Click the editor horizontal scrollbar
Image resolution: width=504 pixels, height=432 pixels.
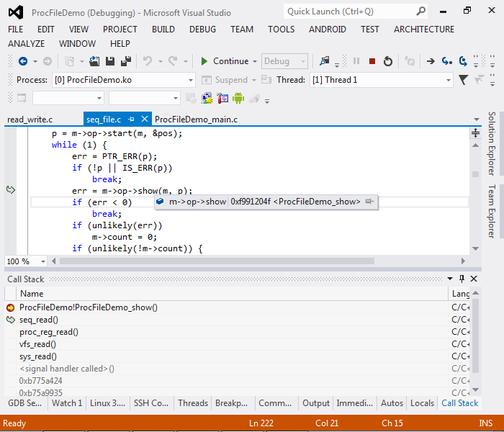pos(216,261)
